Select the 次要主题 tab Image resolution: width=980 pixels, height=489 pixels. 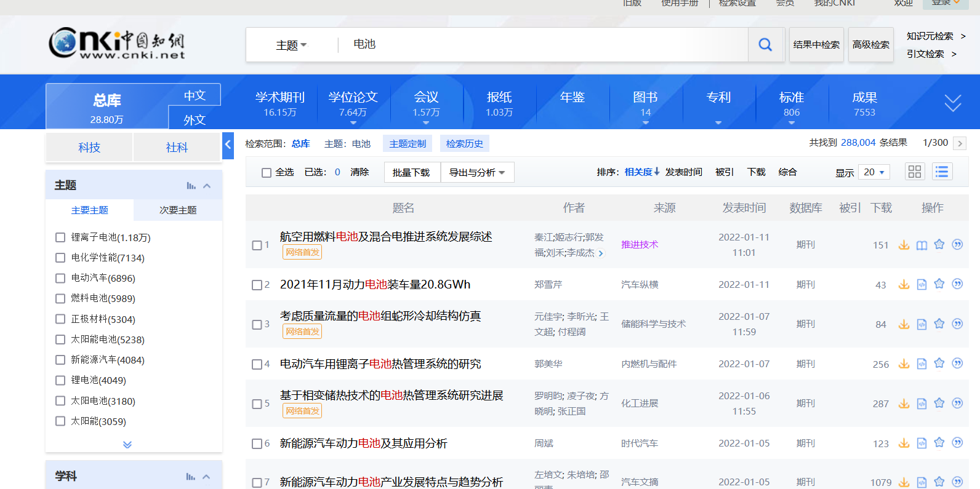click(x=178, y=210)
